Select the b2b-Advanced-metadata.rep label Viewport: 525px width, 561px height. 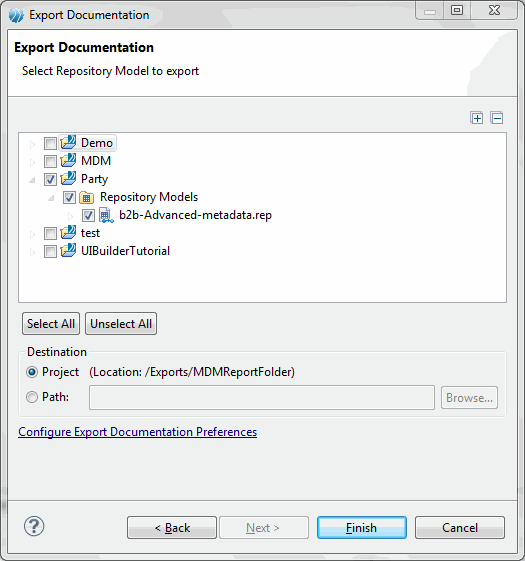click(195, 215)
